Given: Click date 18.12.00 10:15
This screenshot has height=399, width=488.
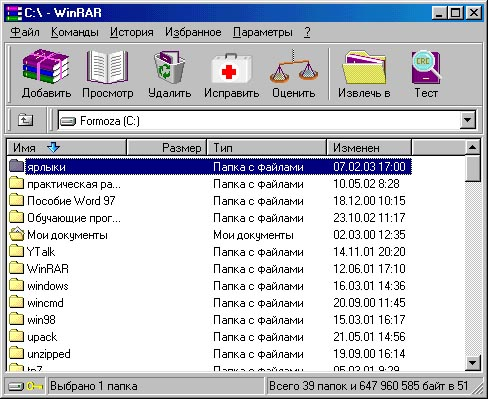Looking at the screenshot, I should [x=369, y=201].
